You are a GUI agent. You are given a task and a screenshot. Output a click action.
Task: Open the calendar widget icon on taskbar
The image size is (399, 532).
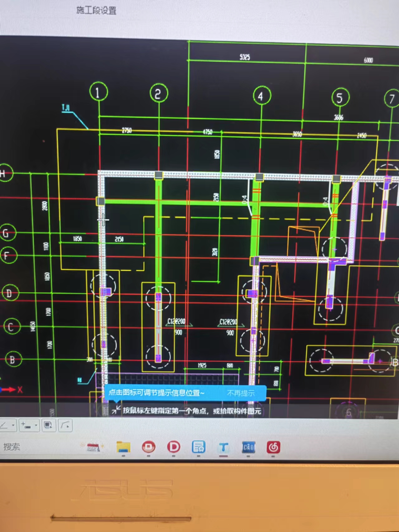tap(94, 447)
